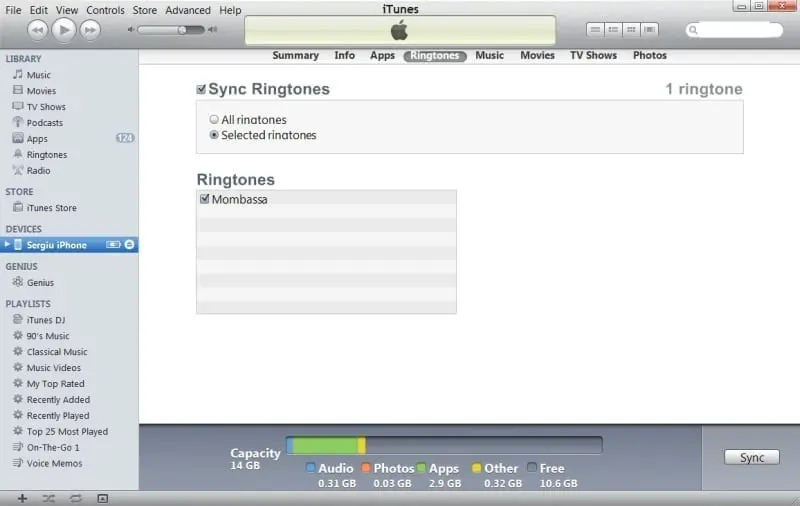Click the low volume speaker icon
The image size is (800, 506).
point(131,30)
